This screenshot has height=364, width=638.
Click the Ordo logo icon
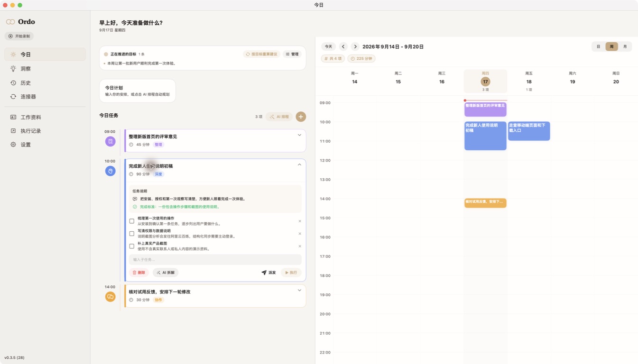click(x=10, y=22)
